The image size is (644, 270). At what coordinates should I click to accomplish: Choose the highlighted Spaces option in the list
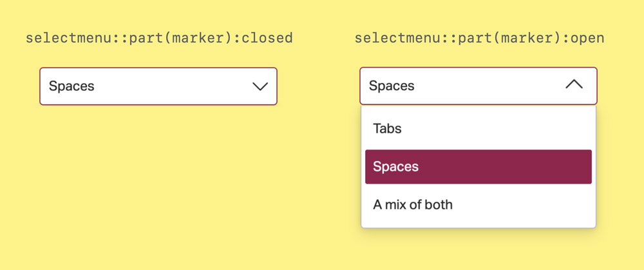478,167
